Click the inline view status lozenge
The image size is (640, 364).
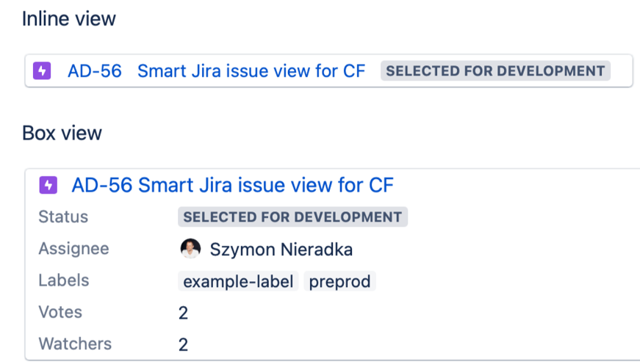point(495,71)
